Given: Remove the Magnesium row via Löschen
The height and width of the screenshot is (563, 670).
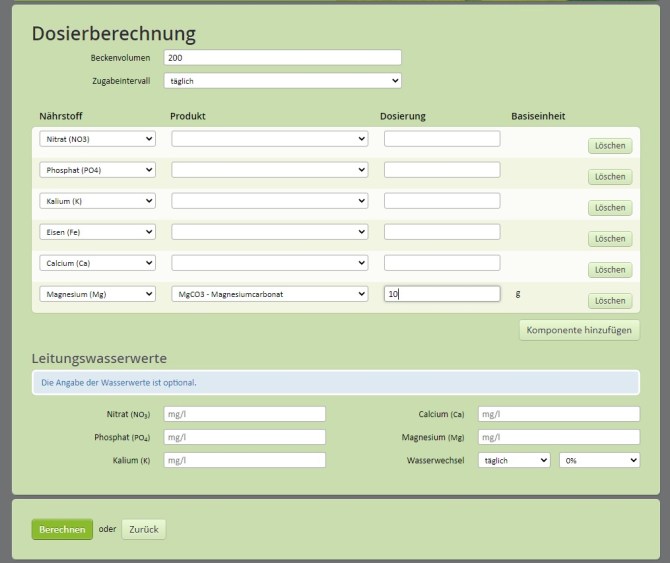Looking at the screenshot, I should pyautogui.click(x=609, y=301).
